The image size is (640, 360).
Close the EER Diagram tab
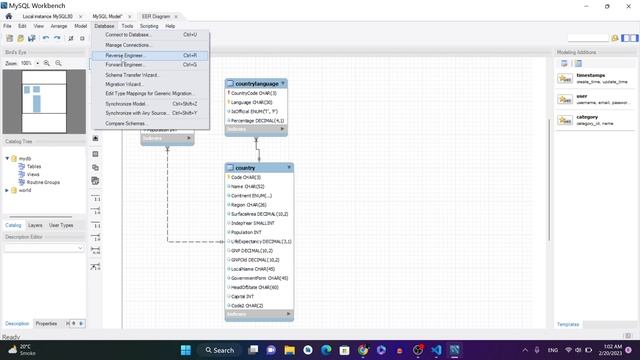coord(176,17)
